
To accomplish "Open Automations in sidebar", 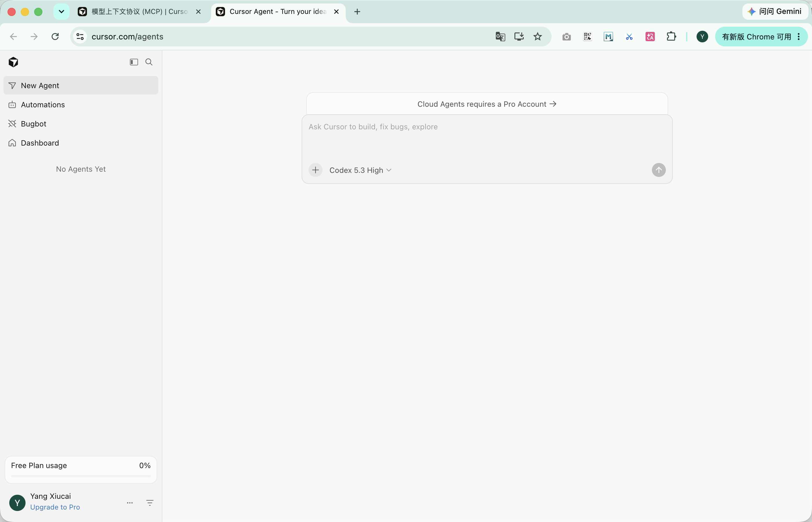I will 81,105.
